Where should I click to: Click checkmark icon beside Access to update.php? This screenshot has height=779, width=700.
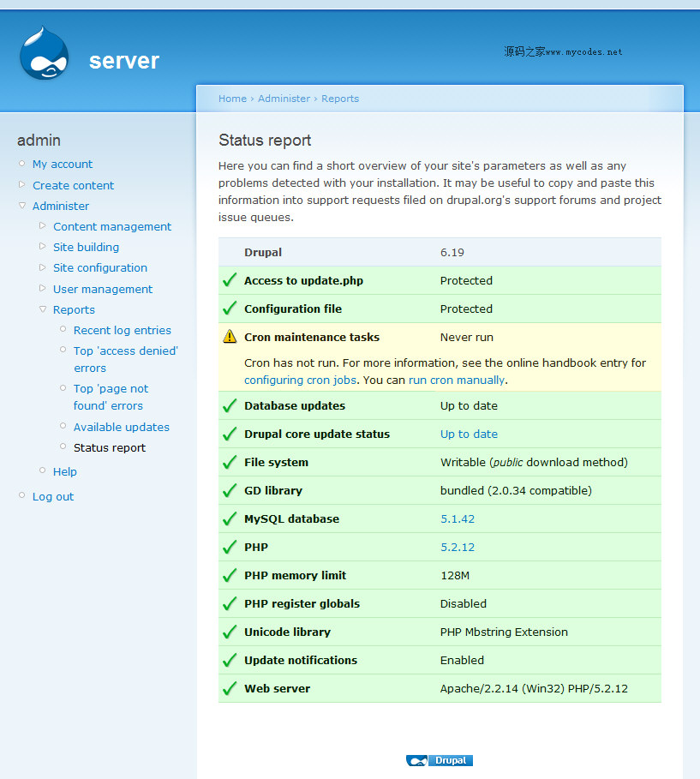pos(230,280)
